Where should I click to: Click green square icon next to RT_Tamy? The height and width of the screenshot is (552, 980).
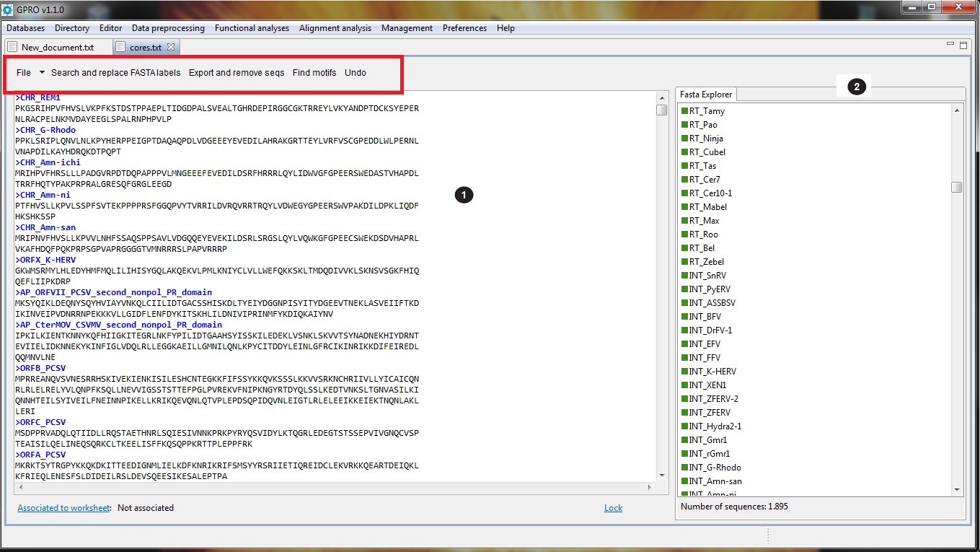point(684,111)
